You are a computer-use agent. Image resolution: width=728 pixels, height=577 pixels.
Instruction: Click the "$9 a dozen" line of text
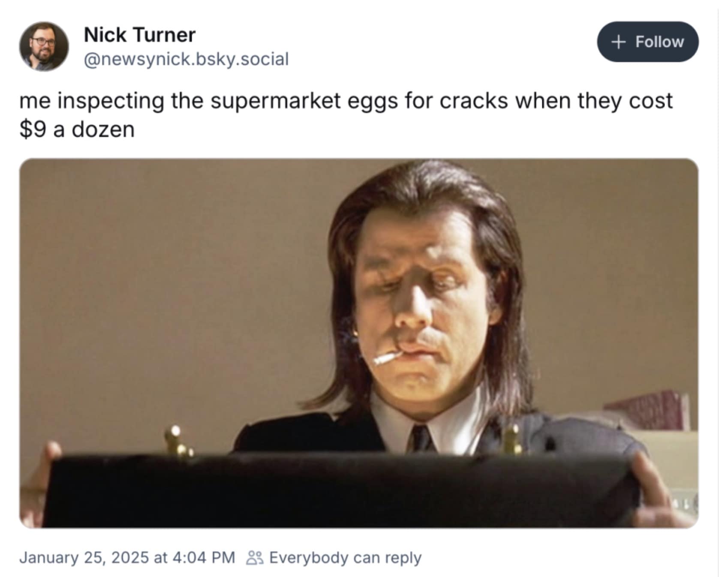(x=77, y=129)
